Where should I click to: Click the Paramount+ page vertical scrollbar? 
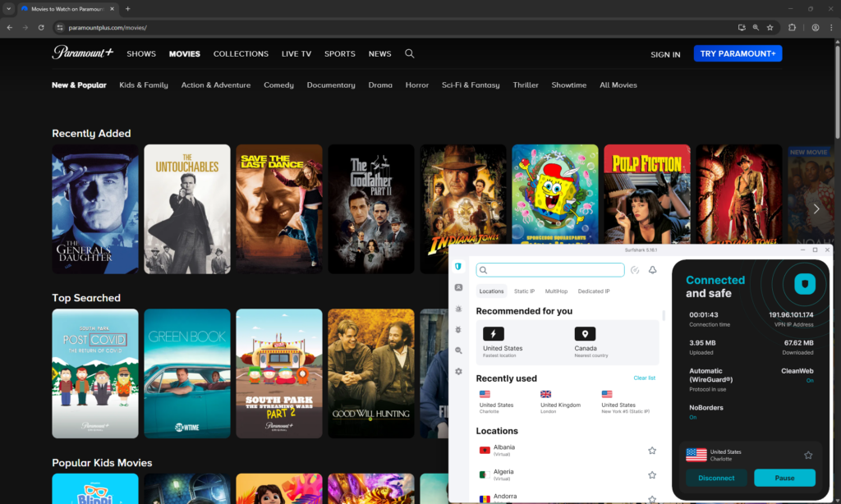[x=837, y=91]
